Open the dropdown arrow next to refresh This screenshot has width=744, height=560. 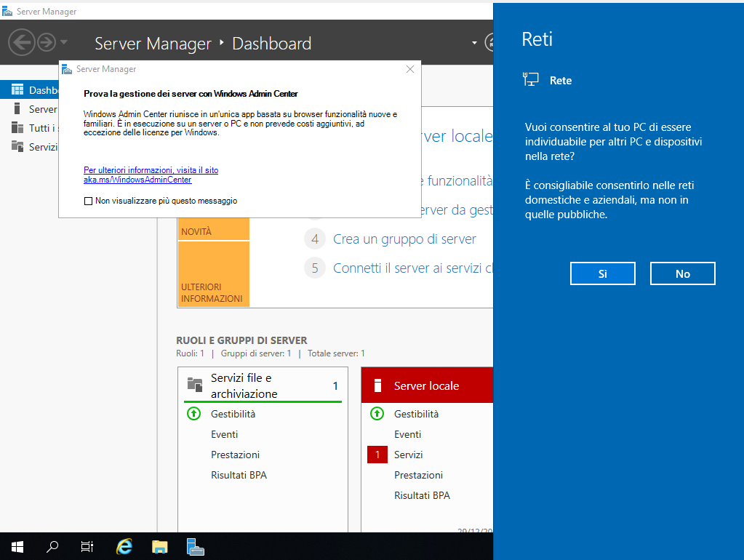point(474,43)
